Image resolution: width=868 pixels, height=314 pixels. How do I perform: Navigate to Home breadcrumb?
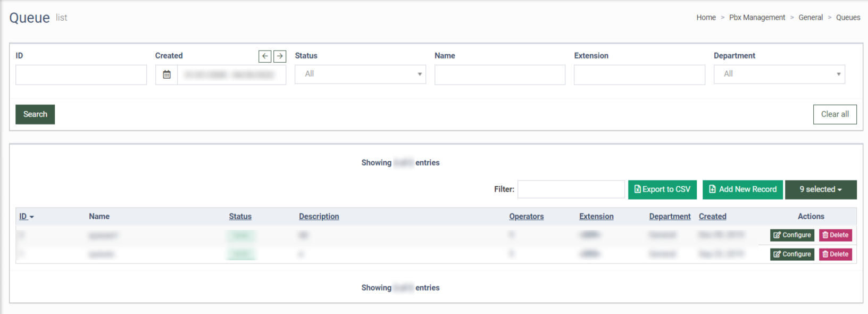click(706, 18)
